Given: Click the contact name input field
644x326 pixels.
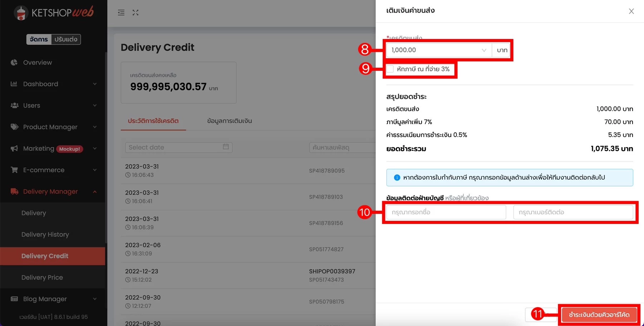Looking at the screenshot, I should click(446, 212).
